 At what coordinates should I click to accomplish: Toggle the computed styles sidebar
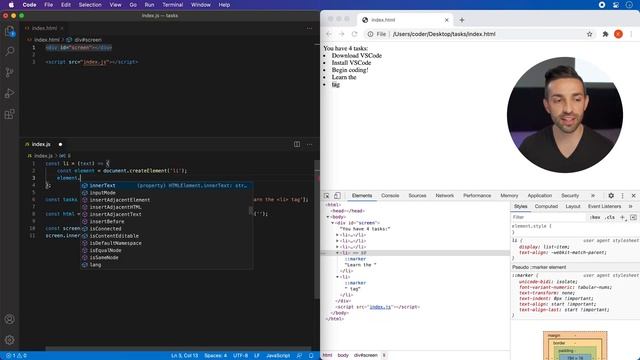(x=633, y=217)
